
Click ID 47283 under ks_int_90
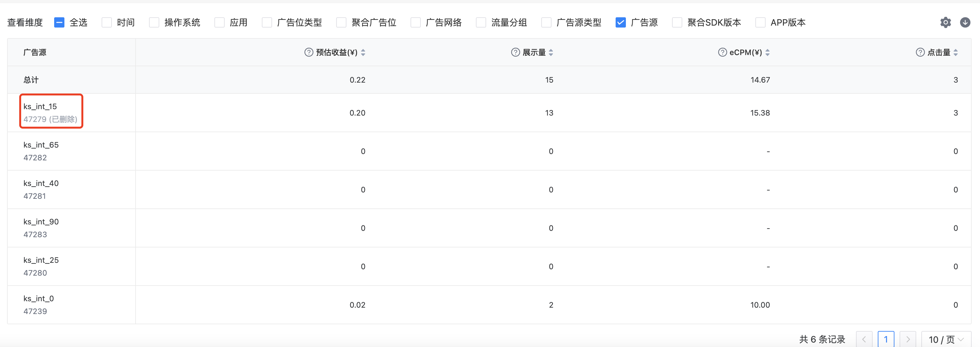point(35,235)
